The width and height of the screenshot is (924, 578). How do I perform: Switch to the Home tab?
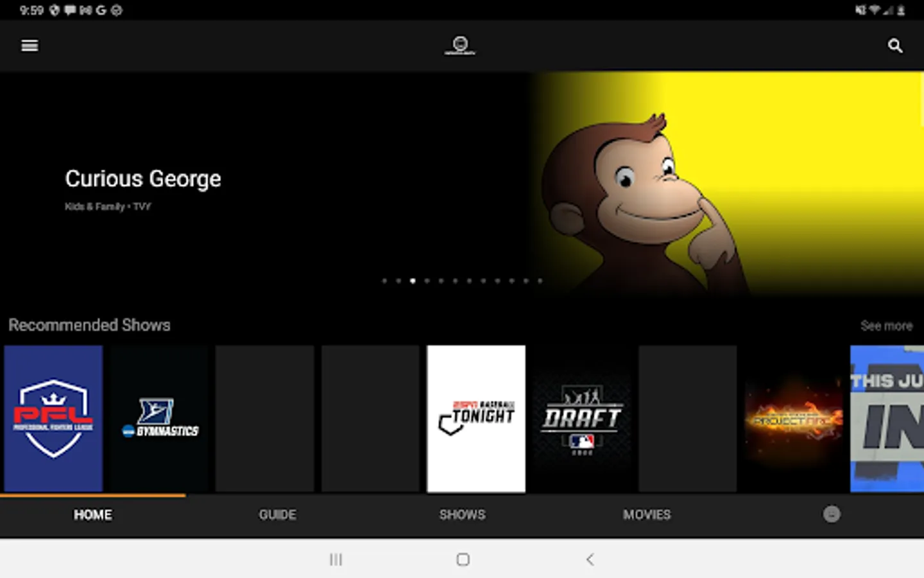point(92,515)
